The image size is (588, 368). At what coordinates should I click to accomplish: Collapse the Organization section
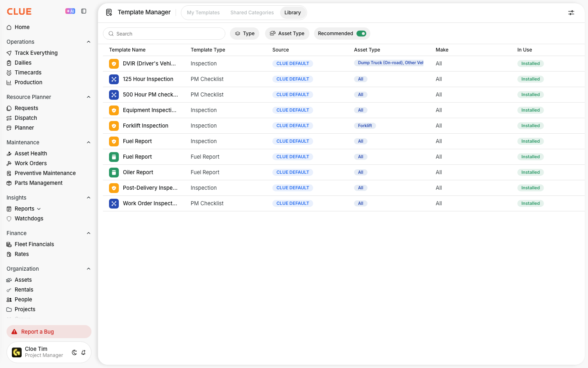click(89, 269)
